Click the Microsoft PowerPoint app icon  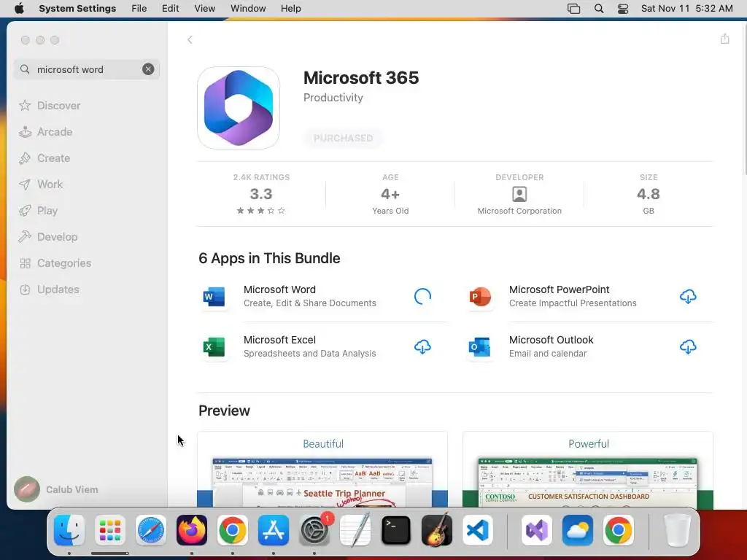[480, 297]
